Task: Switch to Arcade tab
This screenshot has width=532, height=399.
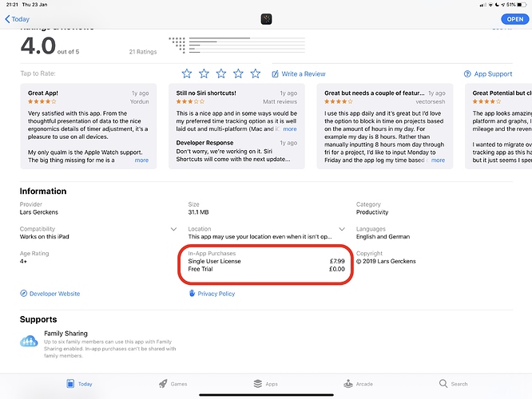Action: pyautogui.click(x=358, y=384)
